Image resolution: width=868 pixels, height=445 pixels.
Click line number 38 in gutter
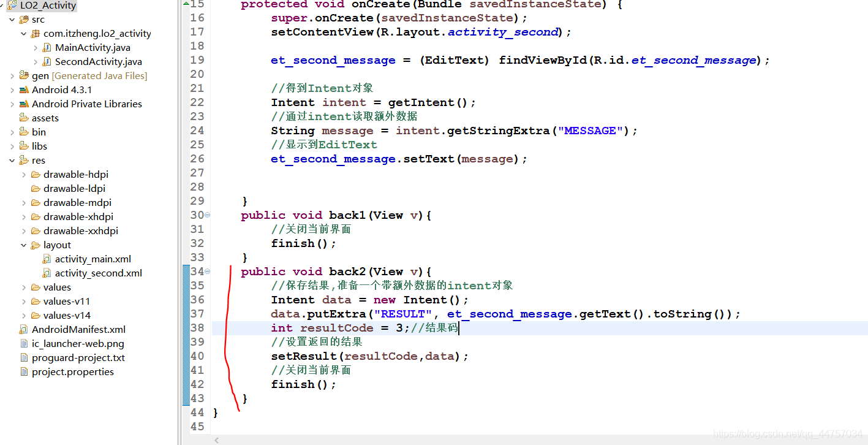click(197, 328)
